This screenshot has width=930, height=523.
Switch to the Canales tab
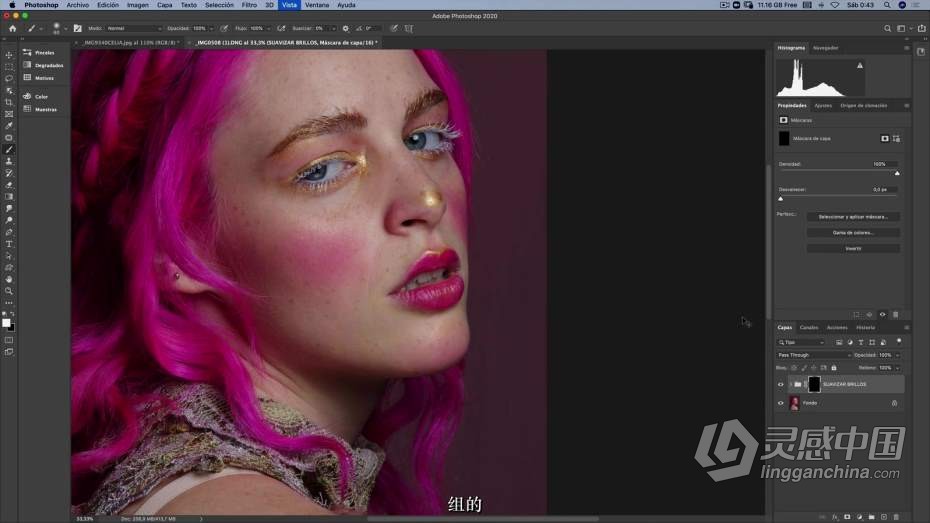point(808,327)
